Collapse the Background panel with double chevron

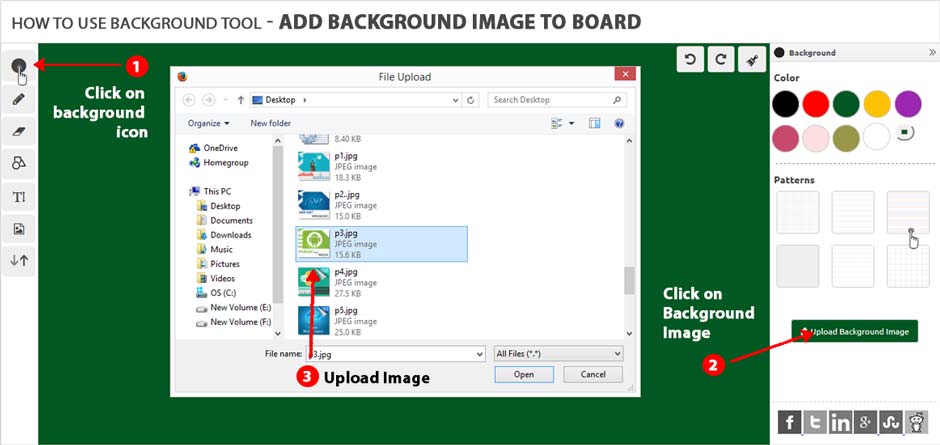point(932,53)
